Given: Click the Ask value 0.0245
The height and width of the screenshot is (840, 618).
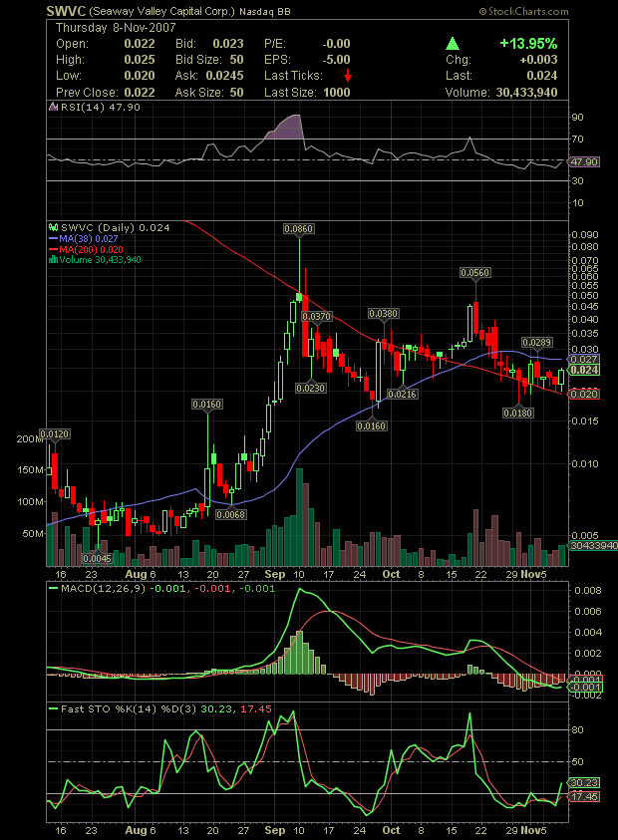Looking at the screenshot, I should click(x=224, y=76).
